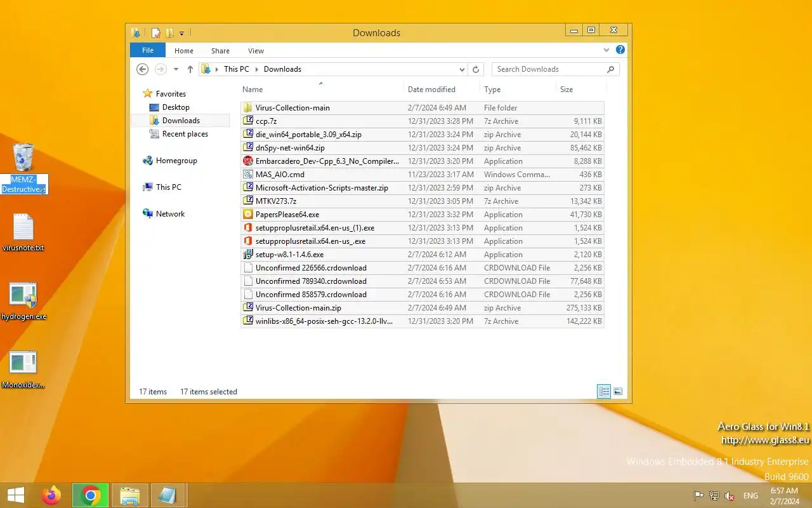
Task: Click the Recycle Bin desktop icon
Action: click(23, 157)
